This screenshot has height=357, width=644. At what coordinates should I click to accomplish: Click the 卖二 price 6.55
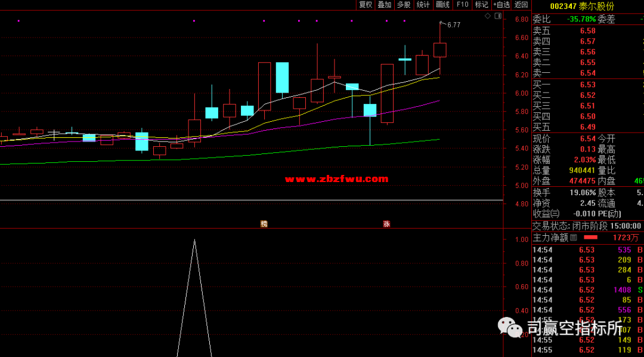click(x=588, y=63)
